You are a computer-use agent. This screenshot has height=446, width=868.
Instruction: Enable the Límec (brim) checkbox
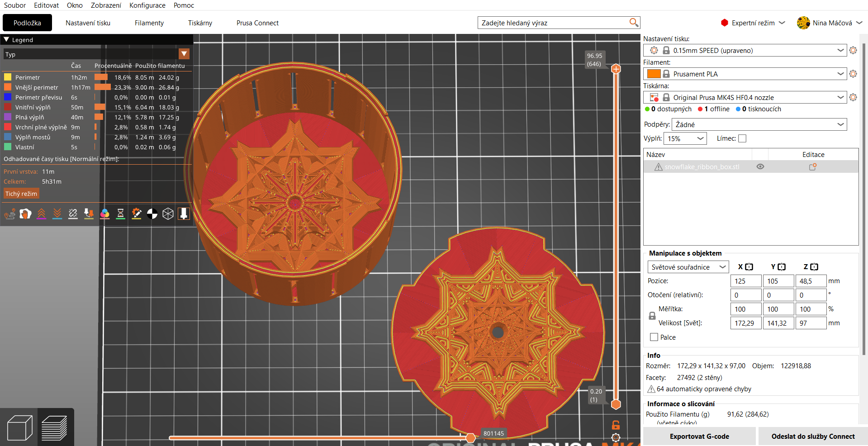[742, 138]
